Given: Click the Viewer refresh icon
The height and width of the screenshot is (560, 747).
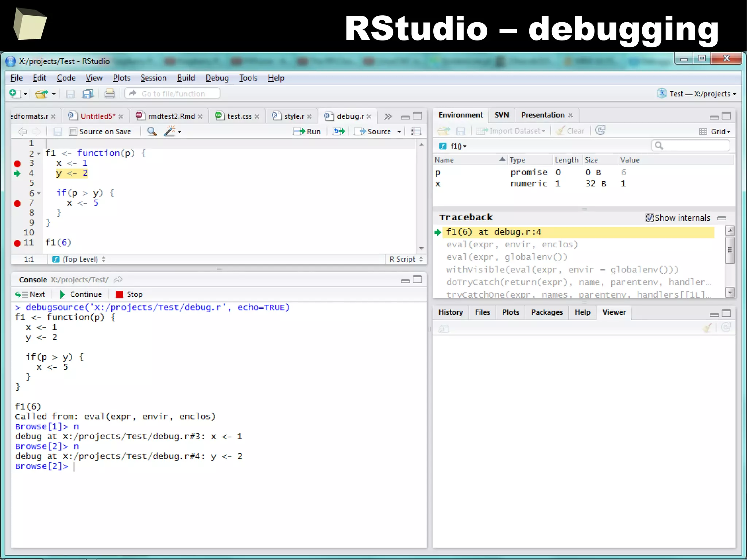Looking at the screenshot, I should [726, 328].
